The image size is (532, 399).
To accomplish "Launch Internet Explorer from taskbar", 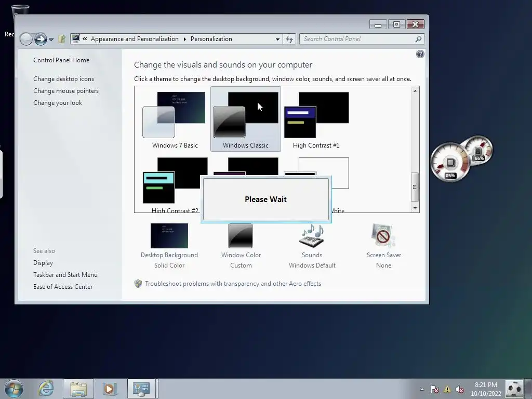I will tap(46, 389).
